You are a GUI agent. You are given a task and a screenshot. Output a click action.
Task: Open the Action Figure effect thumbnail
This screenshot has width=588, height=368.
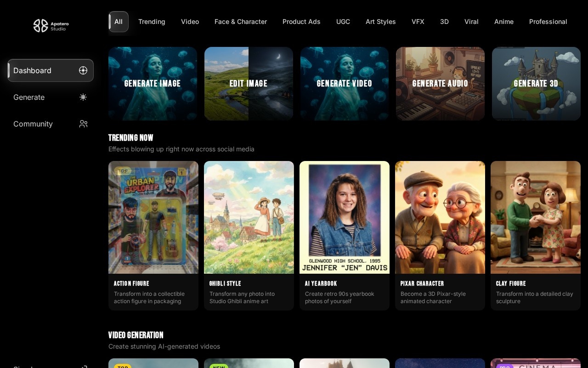pyautogui.click(x=153, y=217)
